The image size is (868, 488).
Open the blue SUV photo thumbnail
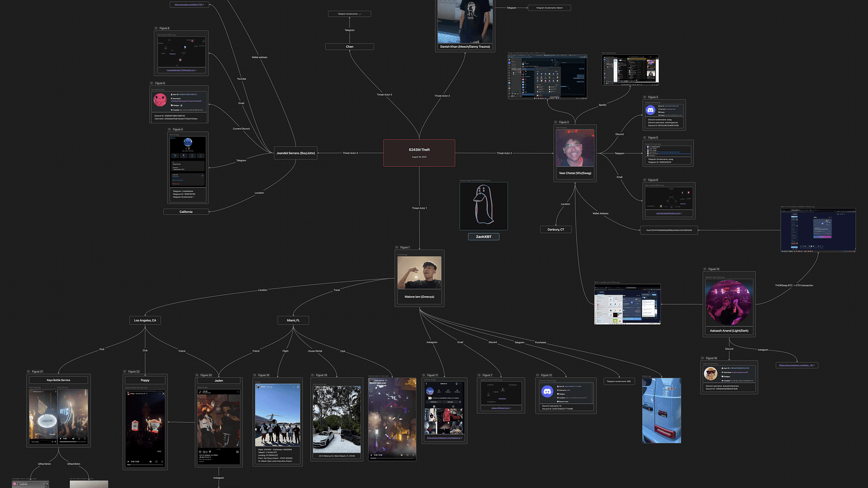coord(661,410)
